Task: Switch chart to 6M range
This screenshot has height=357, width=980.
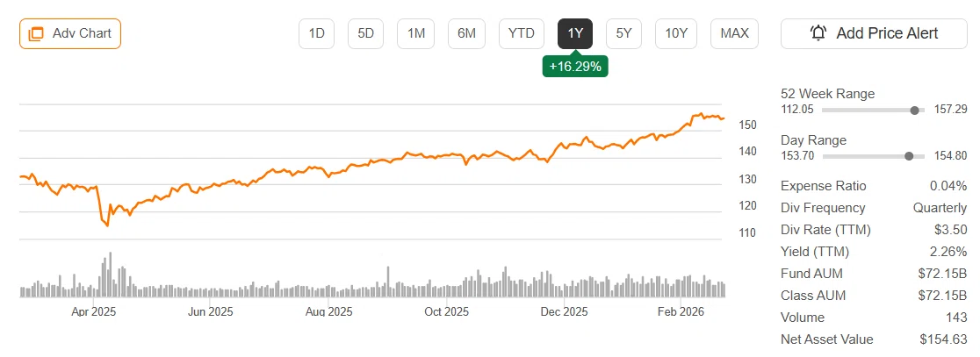Action: [467, 33]
